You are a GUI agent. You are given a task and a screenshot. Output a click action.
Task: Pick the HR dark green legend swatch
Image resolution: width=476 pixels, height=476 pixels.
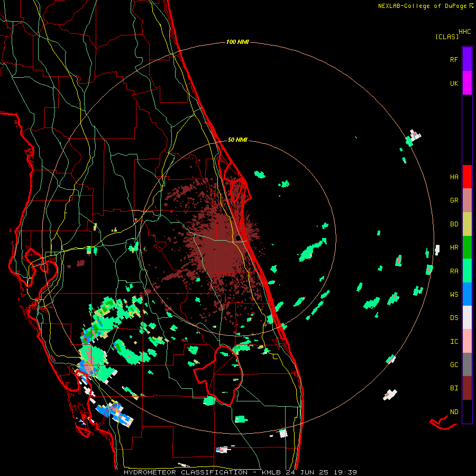(x=467, y=248)
